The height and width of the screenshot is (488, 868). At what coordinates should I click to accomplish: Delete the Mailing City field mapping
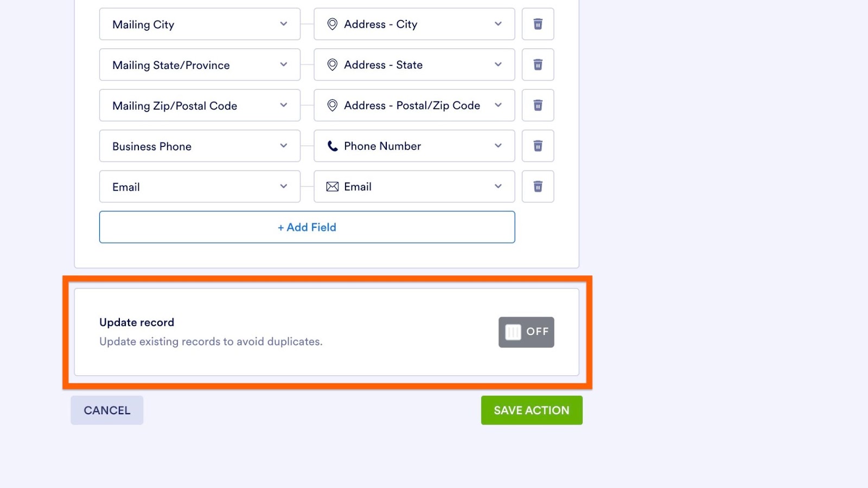click(x=538, y=24)
